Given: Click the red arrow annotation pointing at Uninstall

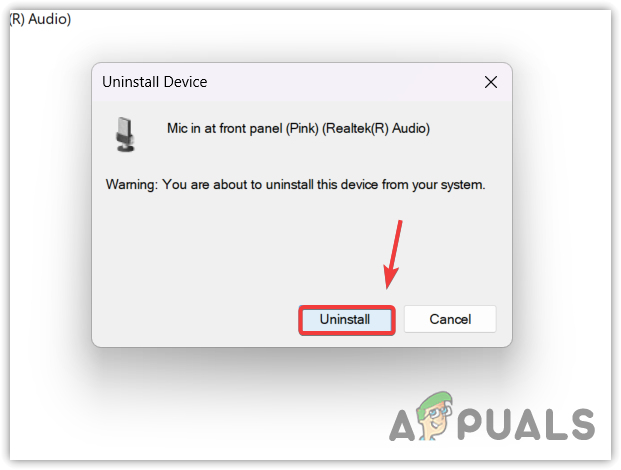Looking at the screenshot, I should coord(393,254).
